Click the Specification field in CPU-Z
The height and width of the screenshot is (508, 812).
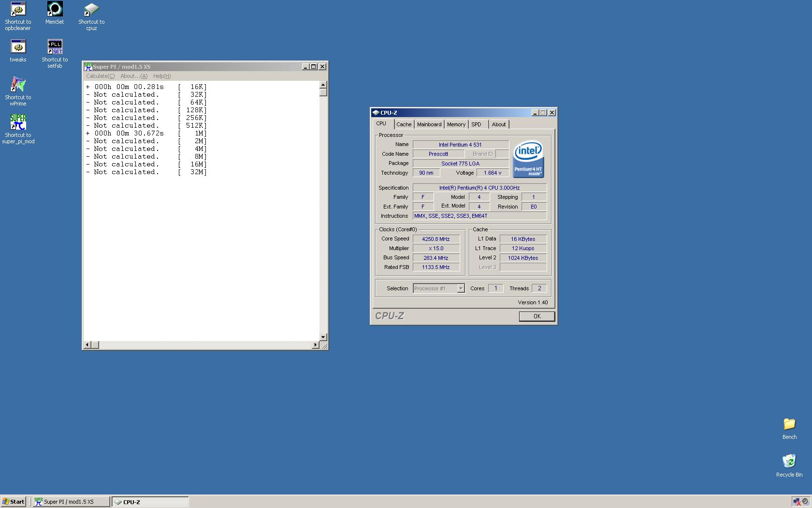[x=479, y=188]
